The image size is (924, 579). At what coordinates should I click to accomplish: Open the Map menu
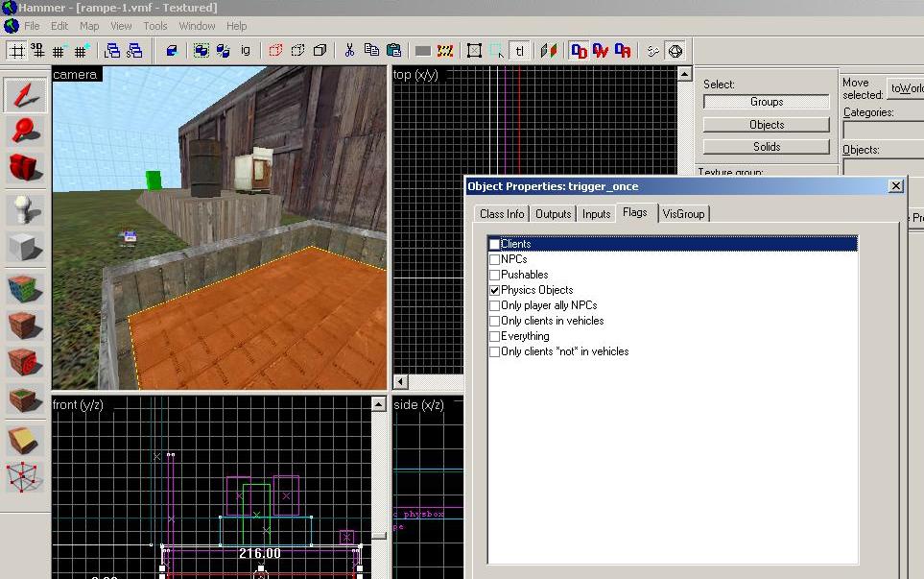coord(89,26)
